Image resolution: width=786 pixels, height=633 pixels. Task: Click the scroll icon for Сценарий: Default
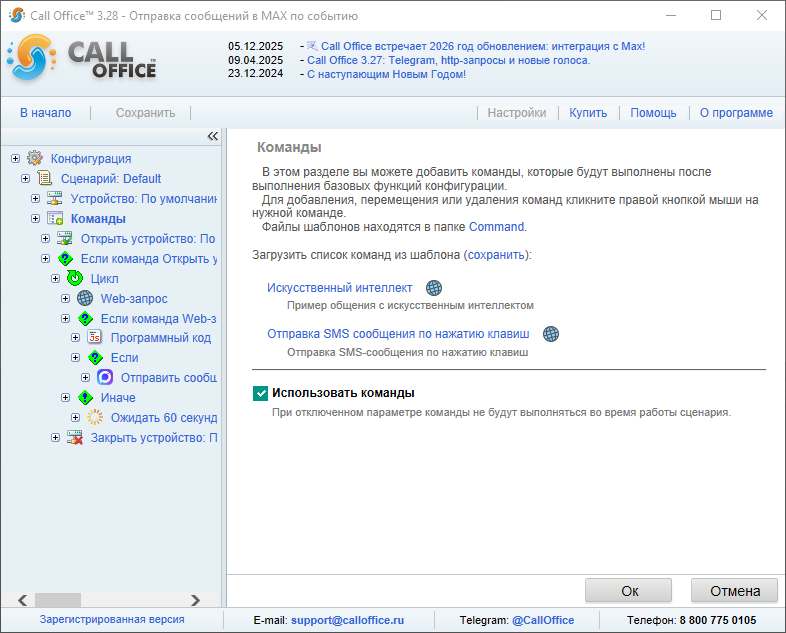coord(45,178)
